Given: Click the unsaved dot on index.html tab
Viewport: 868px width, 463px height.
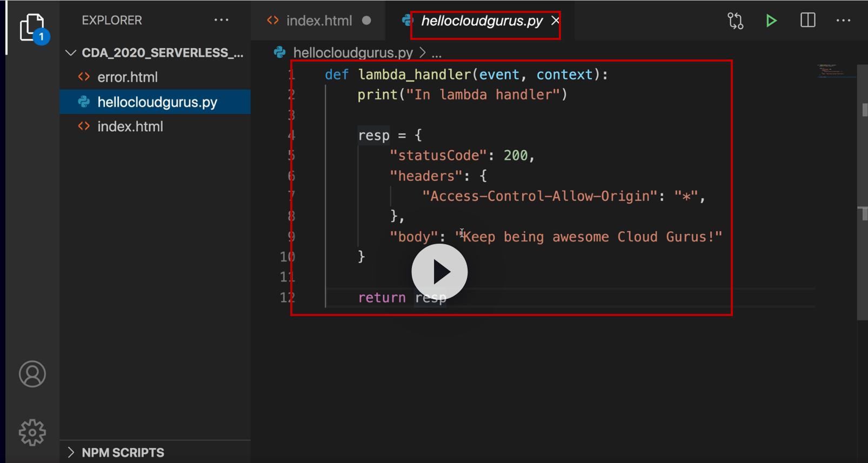Looking at the screenshot, I should tap(366, 21).
